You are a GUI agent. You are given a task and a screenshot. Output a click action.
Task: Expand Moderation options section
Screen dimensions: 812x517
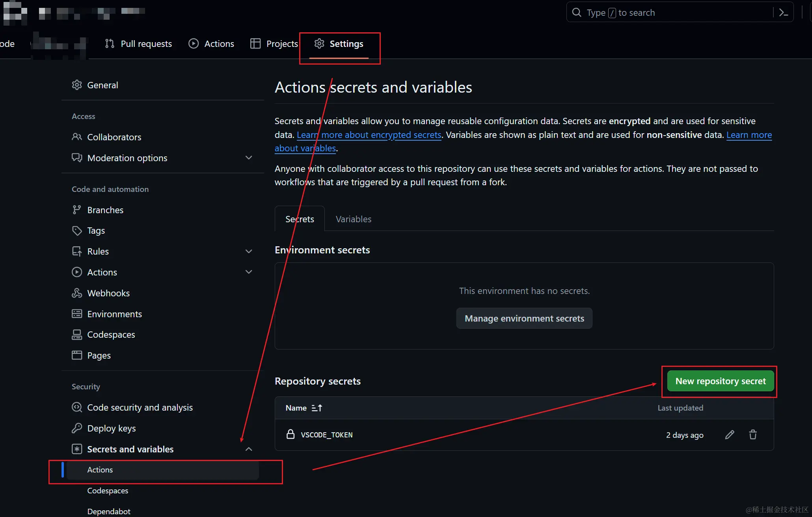click(x=249, y=158)
